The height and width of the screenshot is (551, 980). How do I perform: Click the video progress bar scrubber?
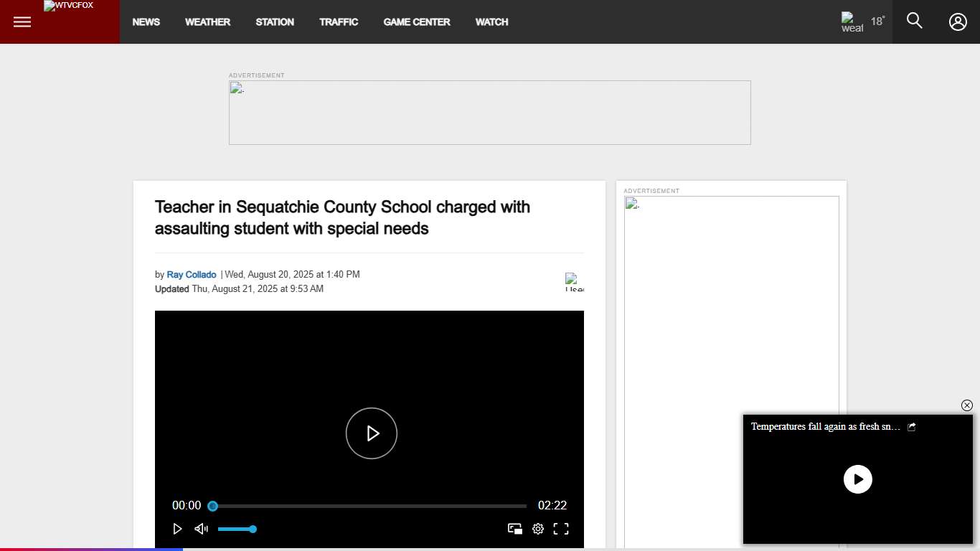pos(212,506)
